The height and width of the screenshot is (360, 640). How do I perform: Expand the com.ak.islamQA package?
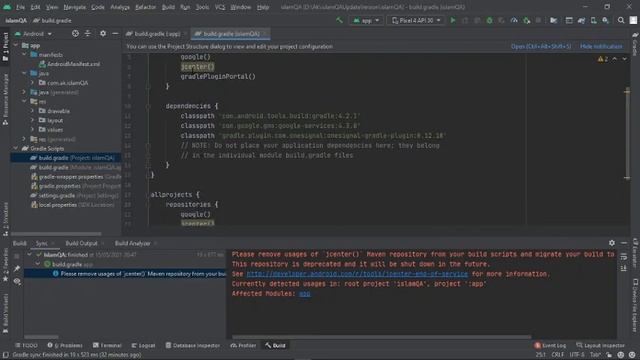pos(32,83)
